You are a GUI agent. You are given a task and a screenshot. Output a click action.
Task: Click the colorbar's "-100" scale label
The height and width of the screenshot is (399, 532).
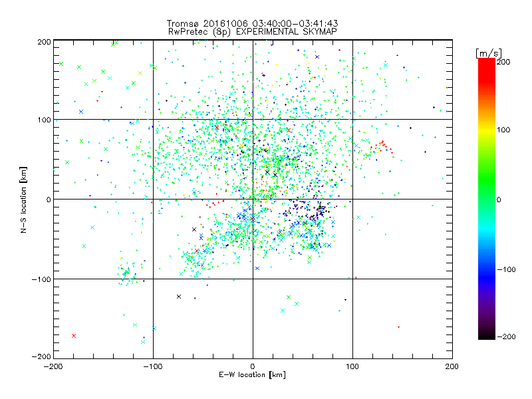click(506, 270)
